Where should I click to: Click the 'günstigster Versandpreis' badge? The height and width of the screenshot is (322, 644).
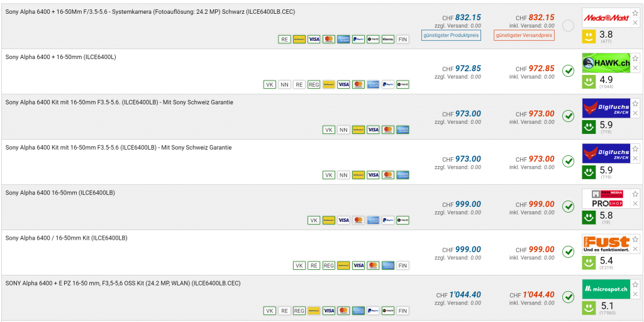(x=524, y=35)
